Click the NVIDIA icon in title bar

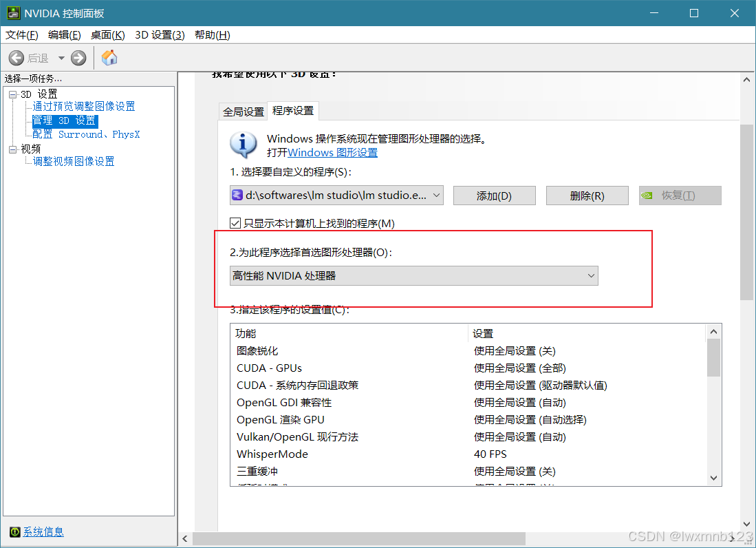click(x=13, y=13)
